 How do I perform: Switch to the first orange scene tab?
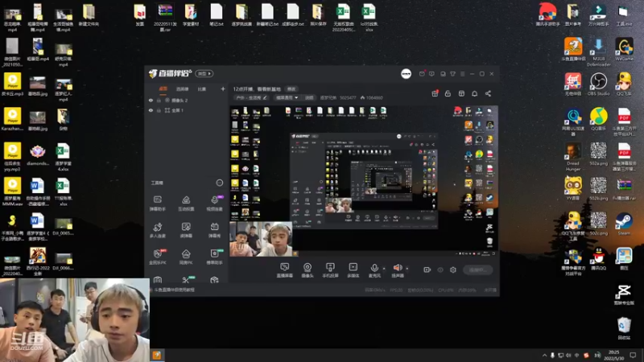click(x=163, y=88)
